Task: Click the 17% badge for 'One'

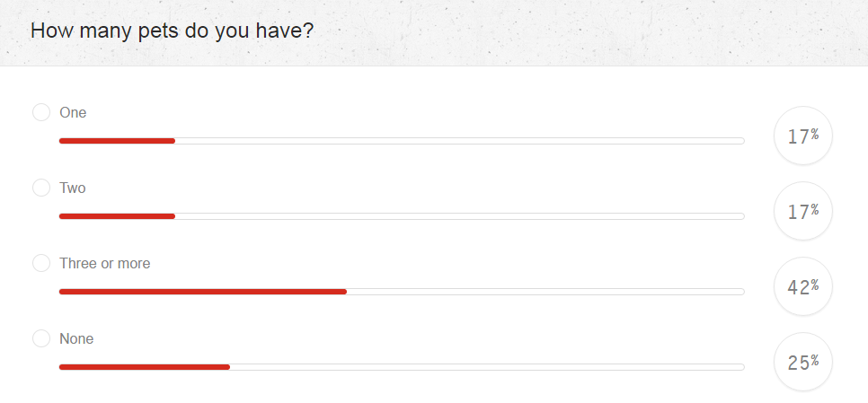Action: pos(802,136)
